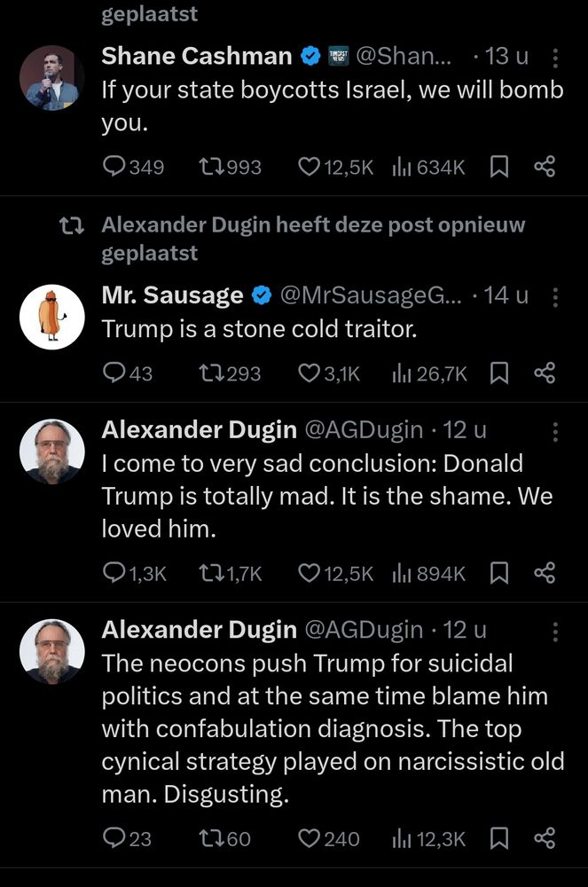588x887 pixels.
Task: Open Shane Cashman's profile picture
Action: point(51,78)
